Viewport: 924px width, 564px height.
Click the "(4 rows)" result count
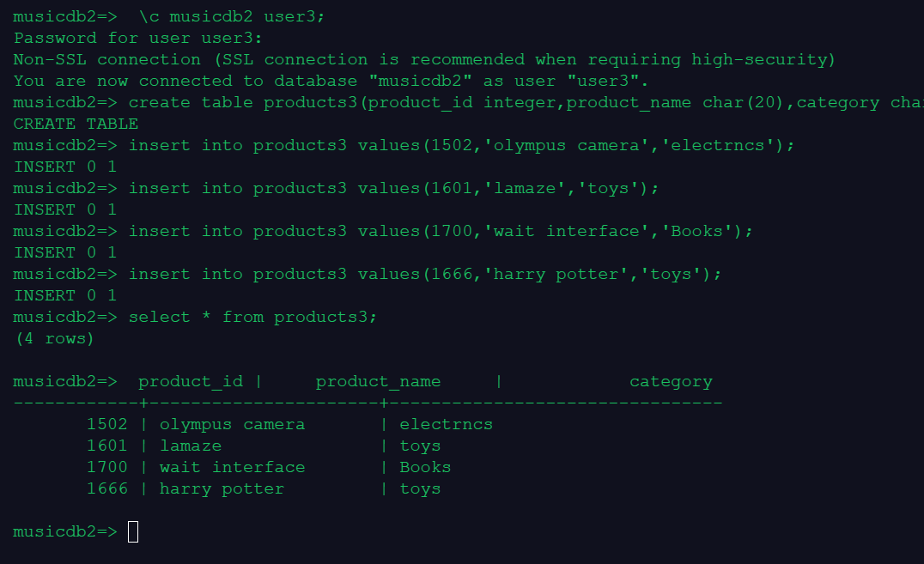click(54, 338)
